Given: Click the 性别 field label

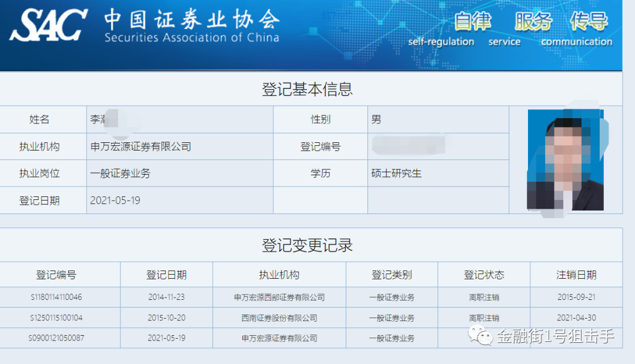Looking at the screenshot, I should click(x=320, y=119).
